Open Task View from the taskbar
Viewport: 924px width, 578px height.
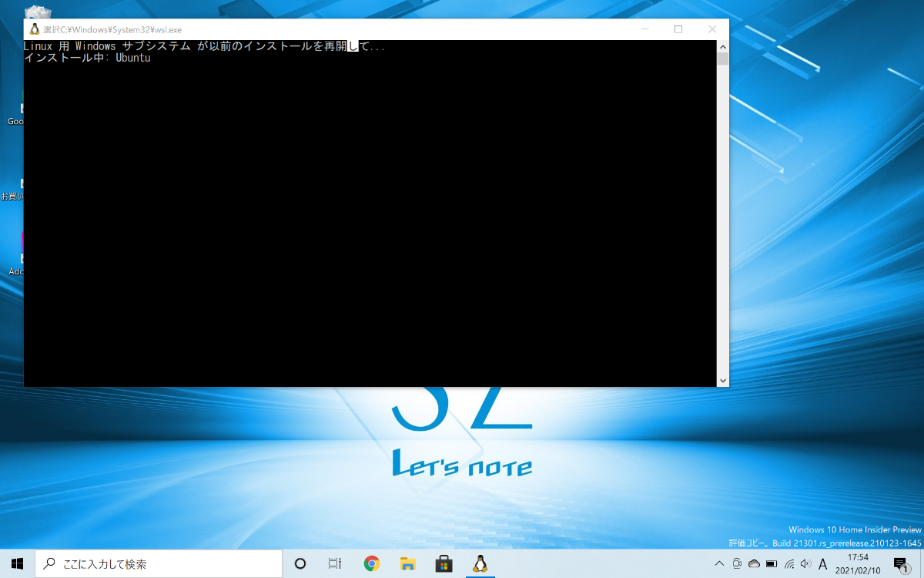334,563
